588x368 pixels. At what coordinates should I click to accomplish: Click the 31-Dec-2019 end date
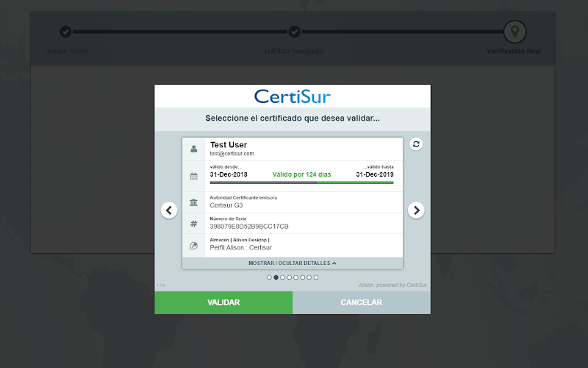coord(375,174)
